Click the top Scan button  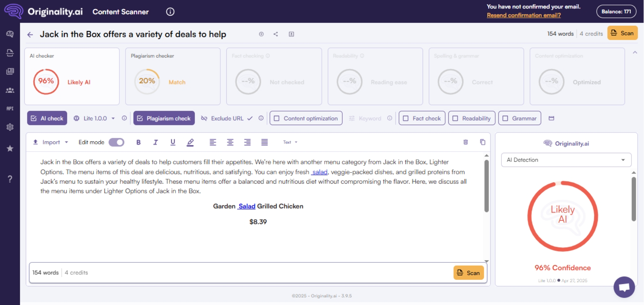tap(623, 33)
